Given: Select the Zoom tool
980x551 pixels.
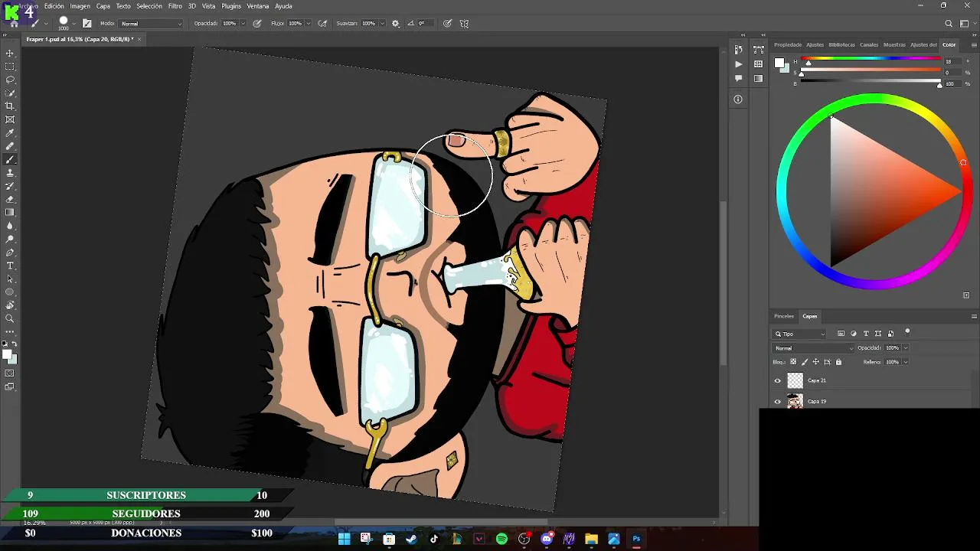Looking at the screenshot, I should (10, 318).
